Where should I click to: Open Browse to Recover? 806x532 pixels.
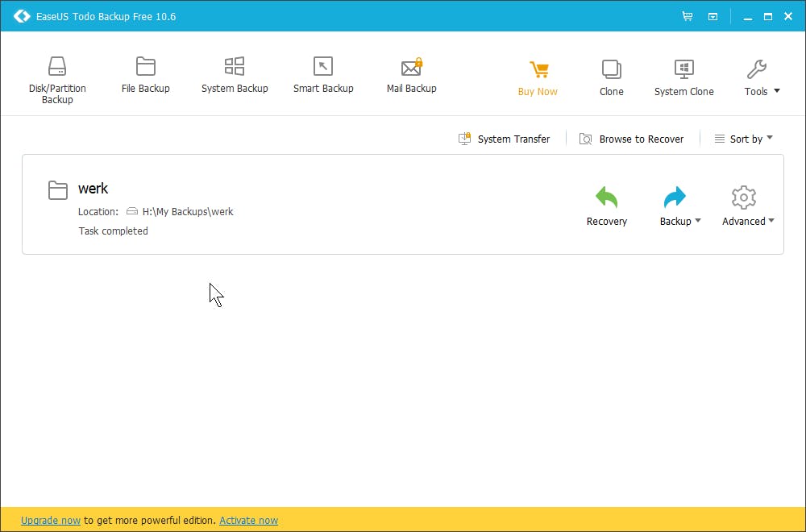point(633,139)
